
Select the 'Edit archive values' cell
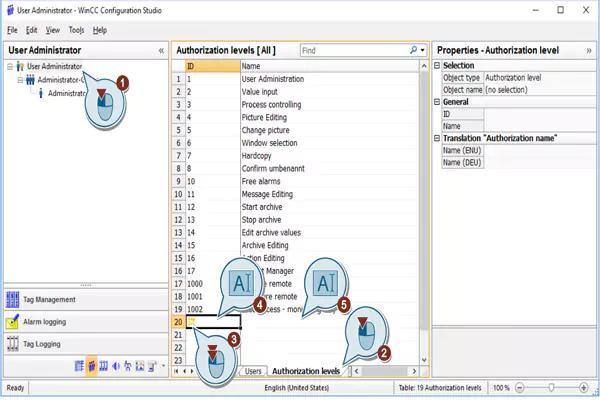point(330,232)
